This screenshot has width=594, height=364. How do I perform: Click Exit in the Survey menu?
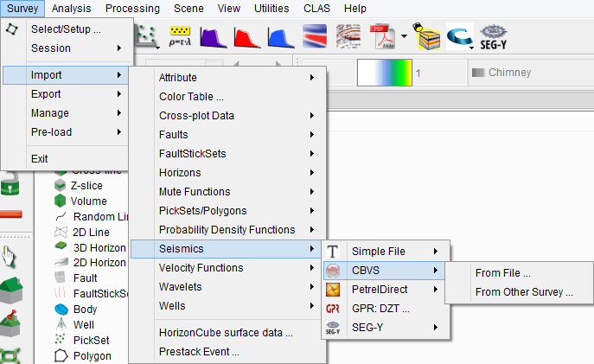point(40,158)
